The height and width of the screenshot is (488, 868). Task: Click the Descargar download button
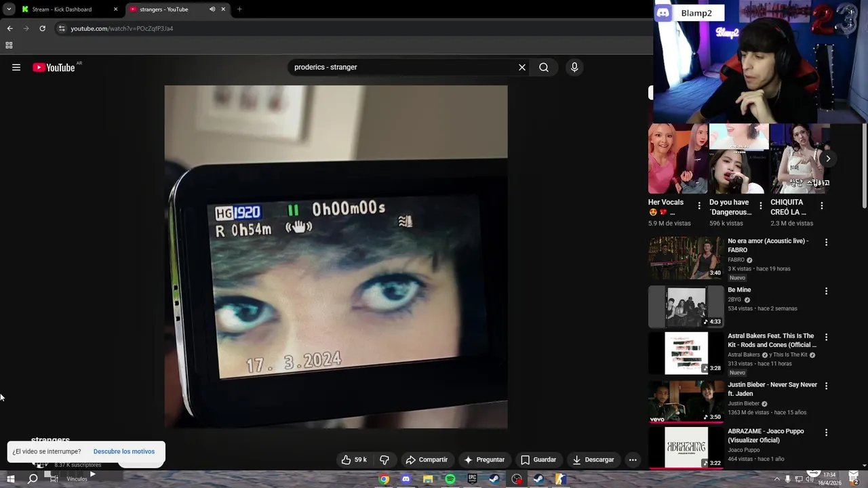593,460
